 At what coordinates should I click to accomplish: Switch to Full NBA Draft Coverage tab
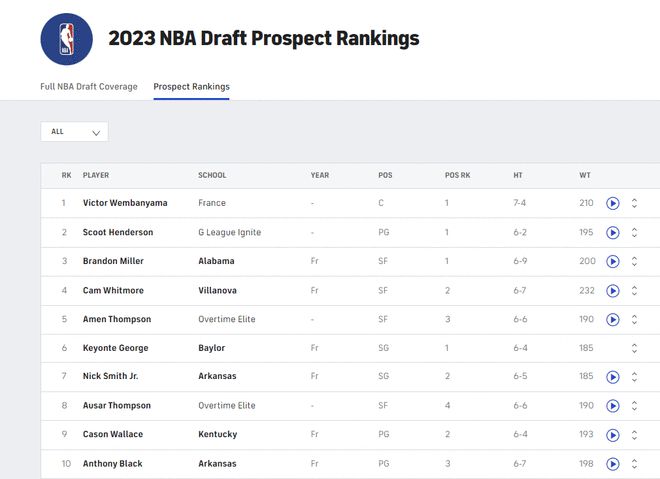89,87
